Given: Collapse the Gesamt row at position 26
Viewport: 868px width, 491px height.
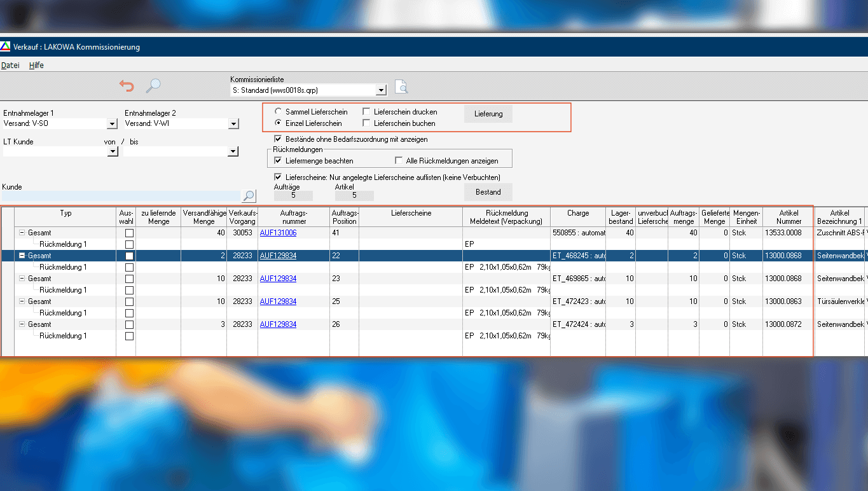Looking at the screenshot, I should (x=22, y=324).
